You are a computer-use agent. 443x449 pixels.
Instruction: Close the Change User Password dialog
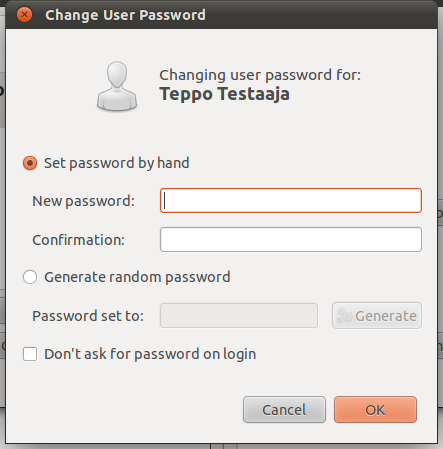point(24,15)
